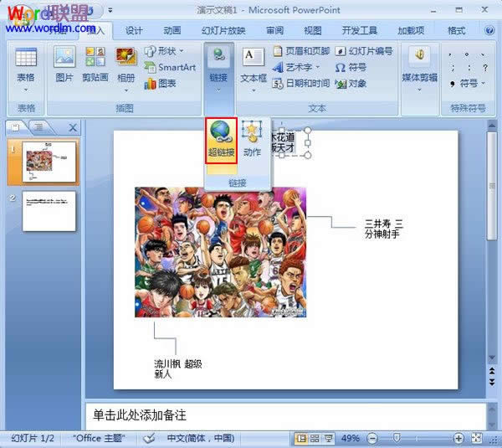Viewport: 502px width, 448px height.
Task: Insert a table from the 表格 icon
Action: pos(26,58)
